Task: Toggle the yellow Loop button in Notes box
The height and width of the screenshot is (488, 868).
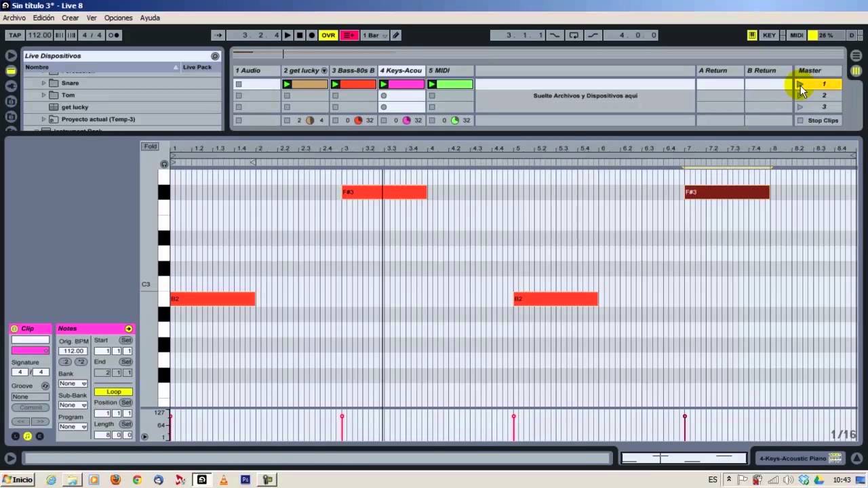Action: tap(113, 392)
